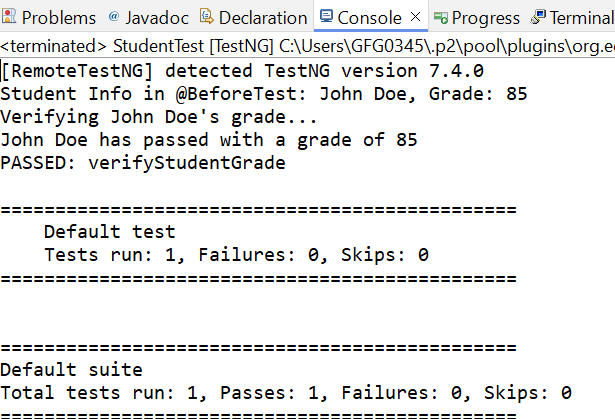Click the Progress view icon
Screen dimensions: 615x419
[x=441, y=17]
